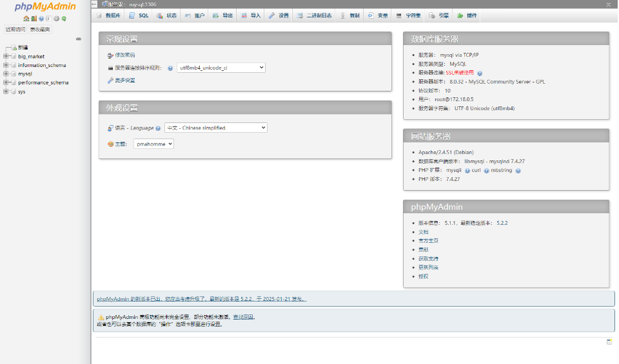Click the chain link icon in sidebar

pos(79,39)
